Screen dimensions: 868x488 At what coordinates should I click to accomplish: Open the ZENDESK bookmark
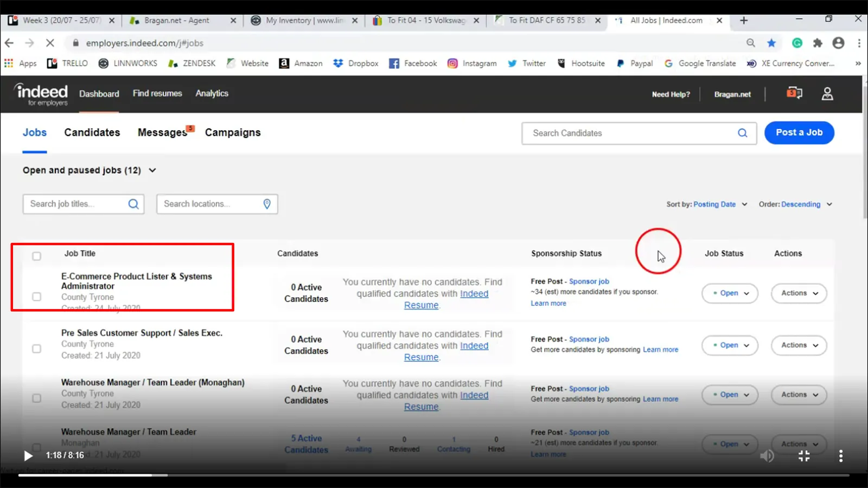click(x=192, y=63)
